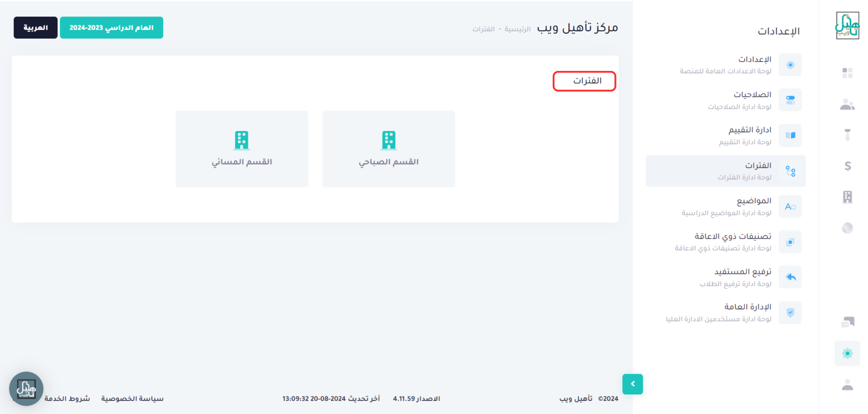Click the العام الدراسي 2023-2024 button
Viewport: 868px width, 414px height.
[x=112, y=28]
